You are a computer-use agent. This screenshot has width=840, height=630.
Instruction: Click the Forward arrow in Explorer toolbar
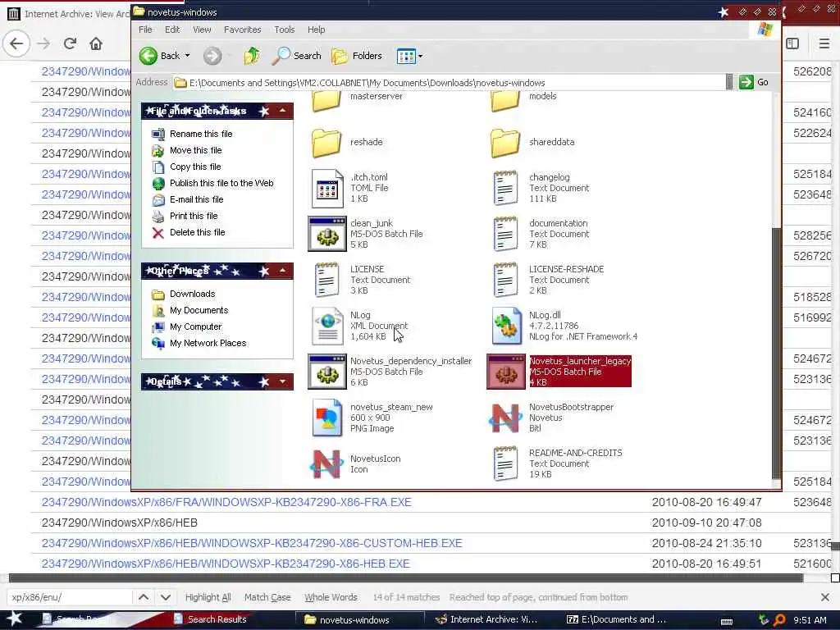(x=212, y=56)
